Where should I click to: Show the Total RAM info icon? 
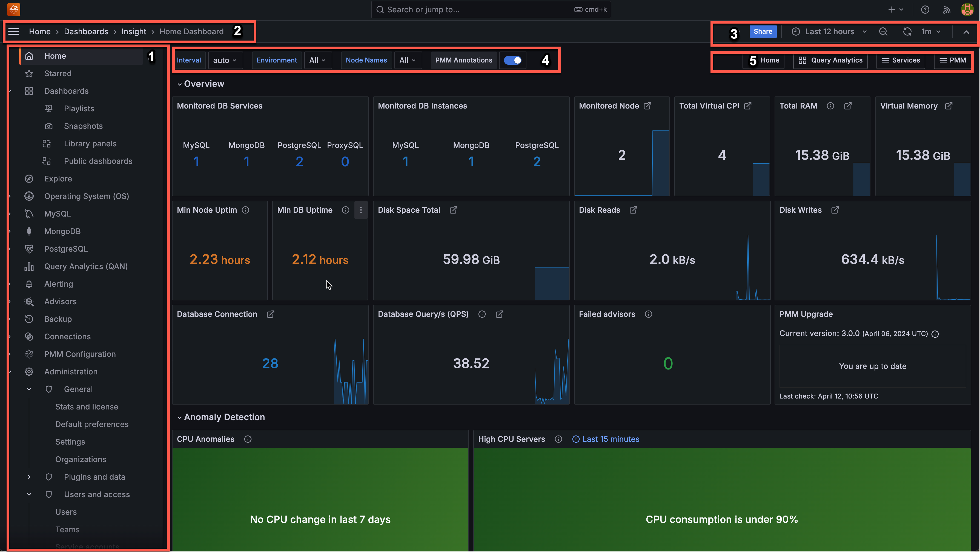tap(830, 106)
